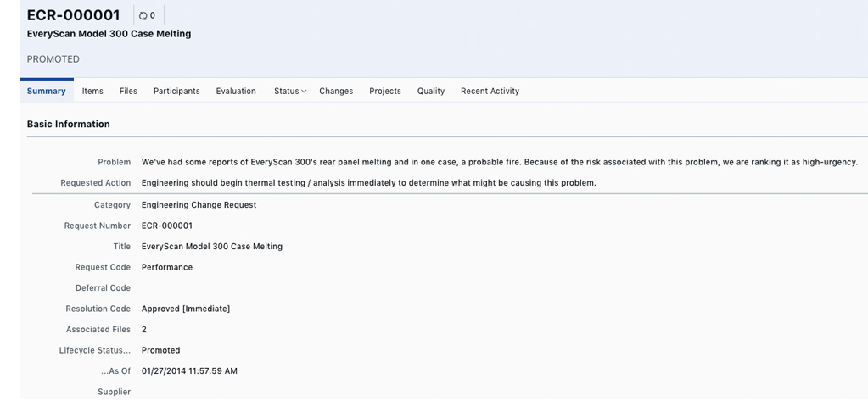Click the As Of date 01/27/2014 11:57:59 AM

189,371
